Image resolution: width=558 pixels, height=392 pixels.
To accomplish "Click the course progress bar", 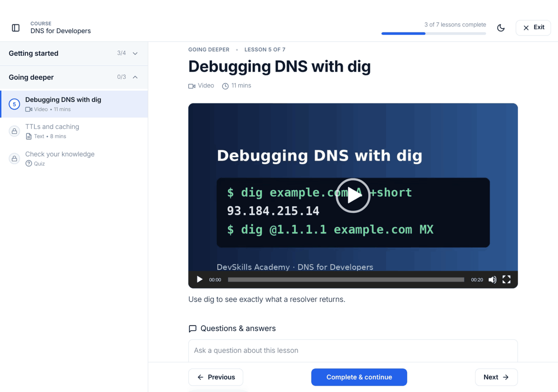I will 433,33.
